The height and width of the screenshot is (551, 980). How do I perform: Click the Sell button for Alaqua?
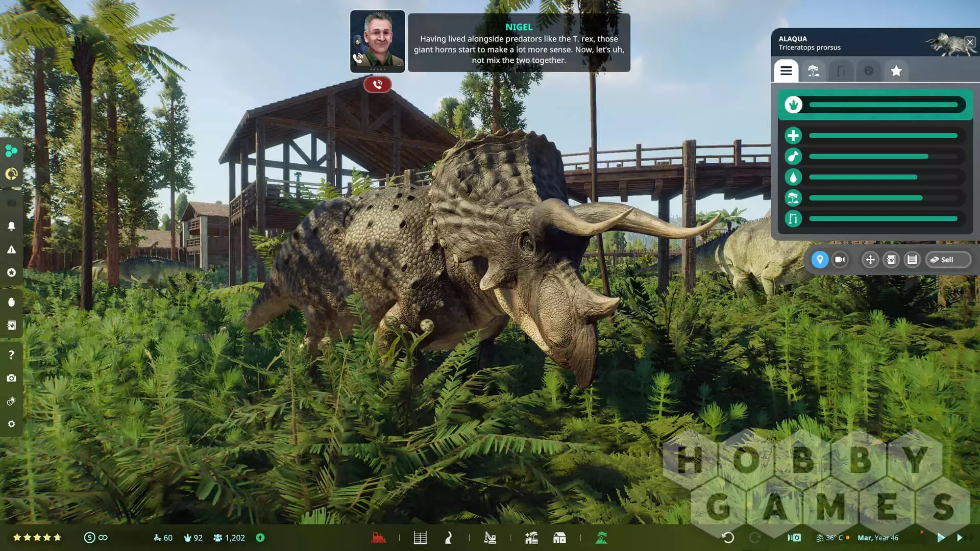tap(947, 260)
